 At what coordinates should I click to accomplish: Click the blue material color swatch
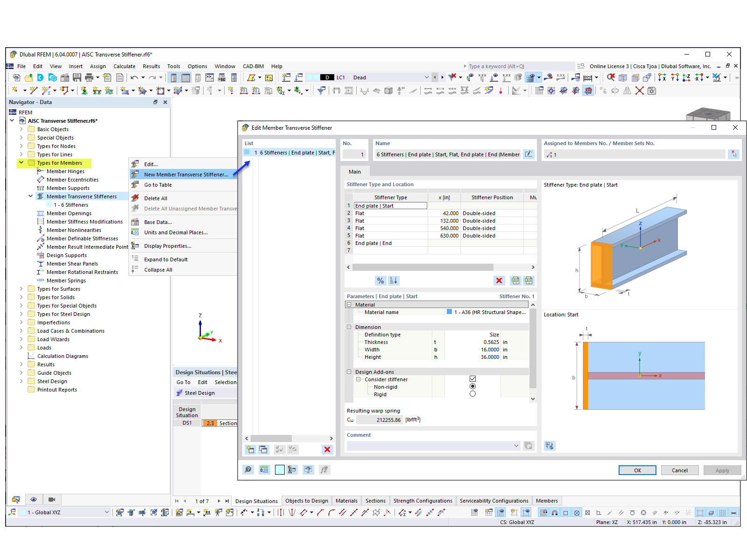(x=449, y=312)
